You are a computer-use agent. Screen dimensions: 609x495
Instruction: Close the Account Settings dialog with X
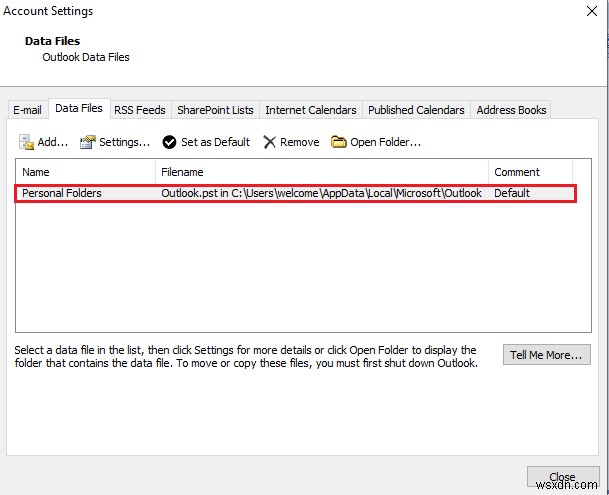click(x=592, y=11)
